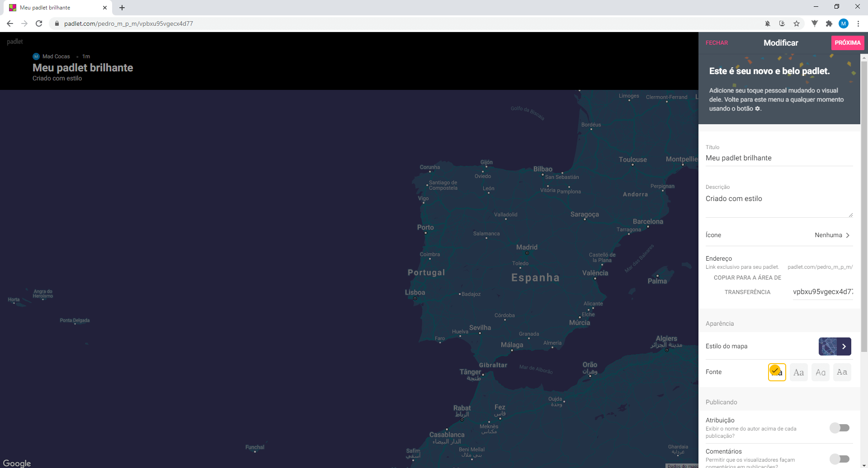Close the 'Meu padlet brilhante' tab

click(105, 8)
